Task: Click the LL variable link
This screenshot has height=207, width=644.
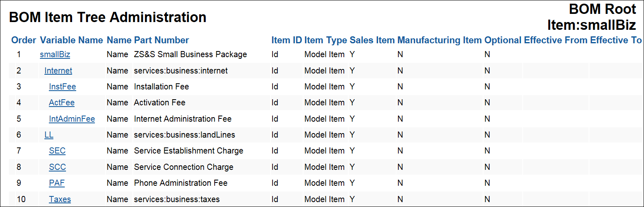Action: [x=49, y=135]
